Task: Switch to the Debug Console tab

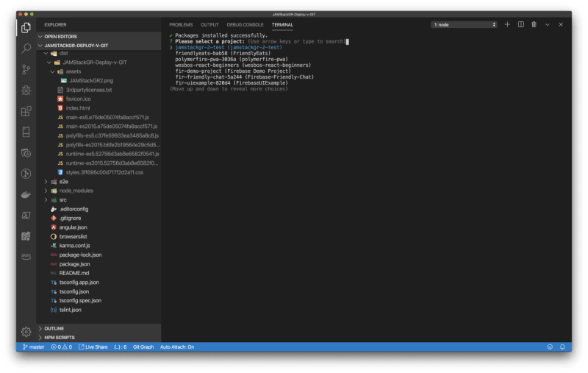Action: 245,25
